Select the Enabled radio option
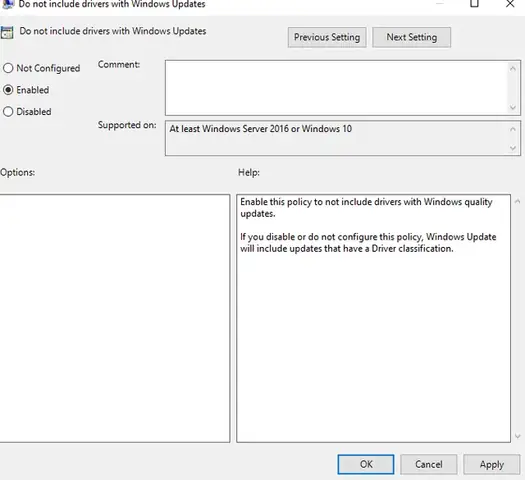The width and height of the screenshot is (525, 480). (8, 90)
